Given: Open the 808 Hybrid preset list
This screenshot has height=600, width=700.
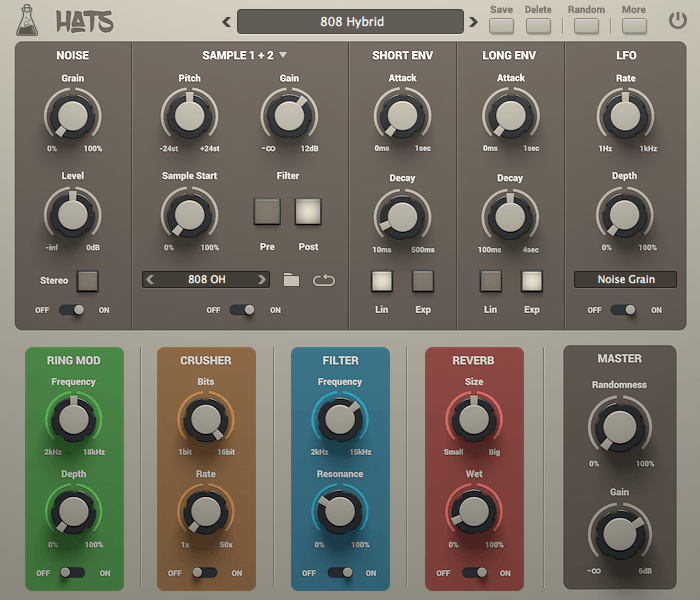Looking at the screenshot, I should [x=350, y=22].
